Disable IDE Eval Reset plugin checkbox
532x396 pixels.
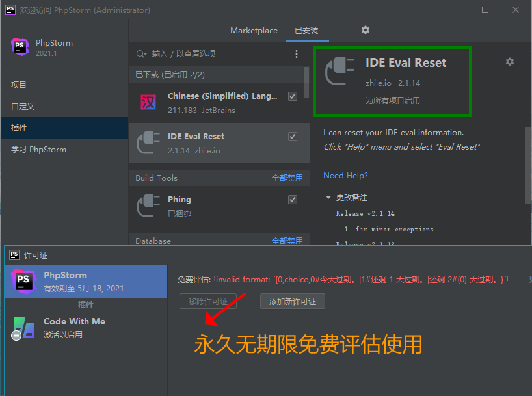coord(293,137)
